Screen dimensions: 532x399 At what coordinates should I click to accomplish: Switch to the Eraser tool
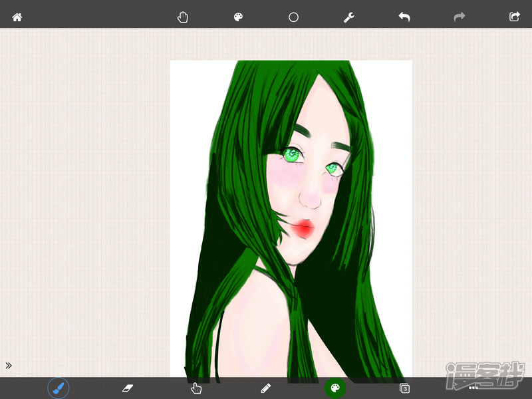point(128,388)
